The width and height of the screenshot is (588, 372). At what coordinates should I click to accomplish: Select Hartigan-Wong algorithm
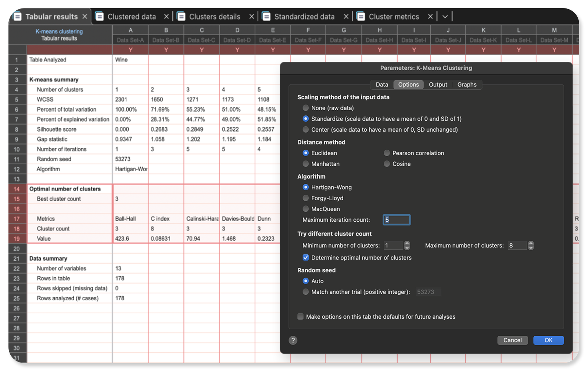[306, 187]
